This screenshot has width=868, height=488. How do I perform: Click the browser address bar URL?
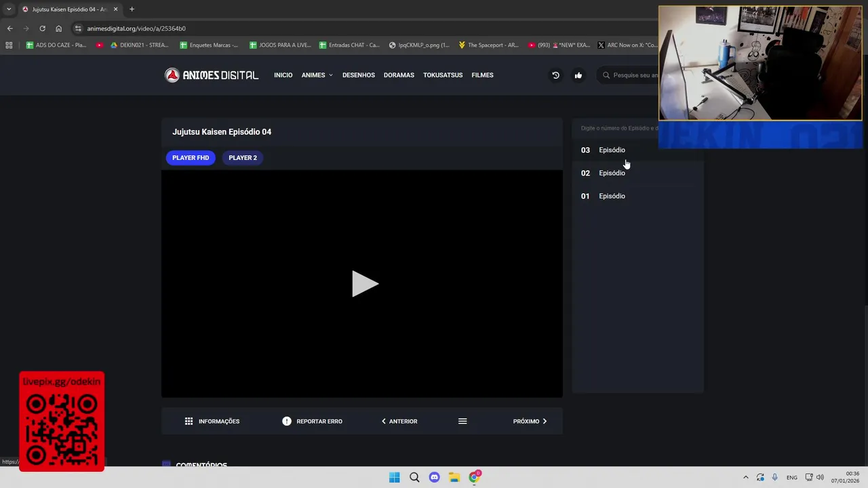[136, 28]
